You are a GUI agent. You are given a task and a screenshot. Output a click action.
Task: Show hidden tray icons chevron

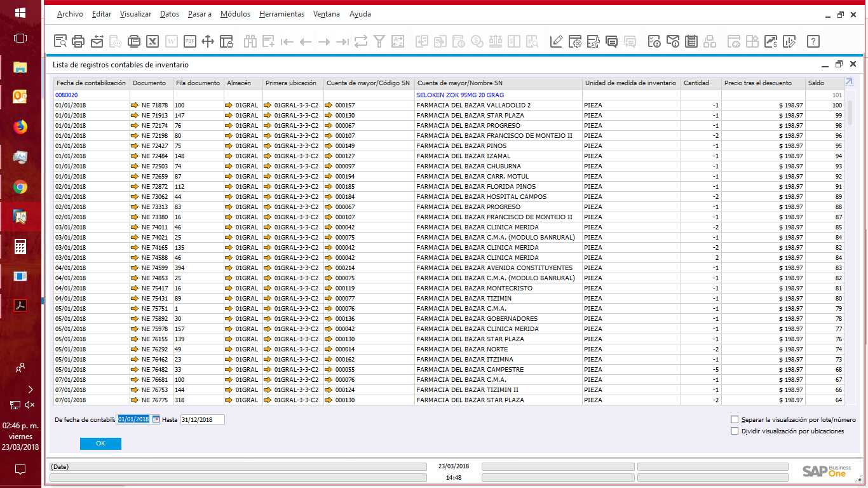(30, 390)
